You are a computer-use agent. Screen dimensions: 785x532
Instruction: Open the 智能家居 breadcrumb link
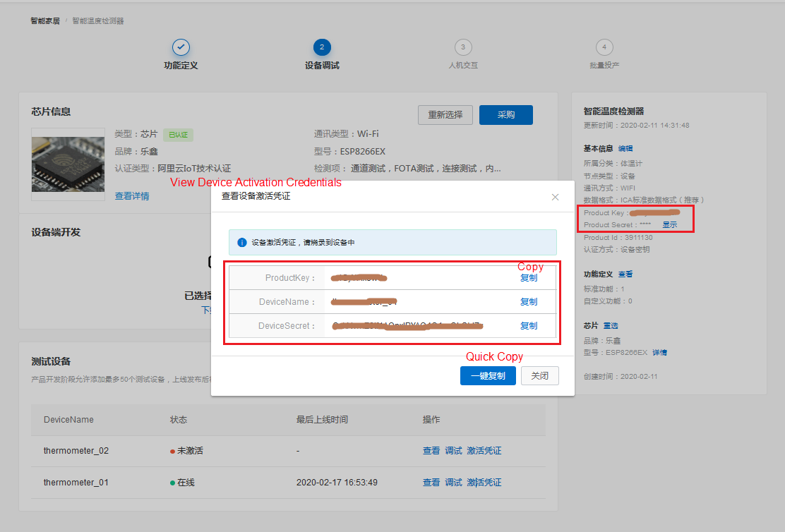[45, 21]
